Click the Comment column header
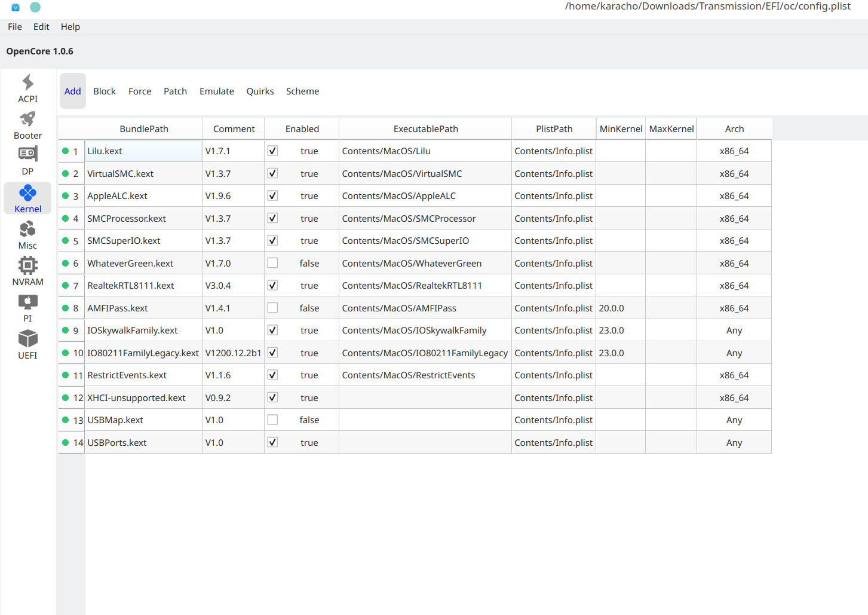The image size is (868, 615). [234, 129]
